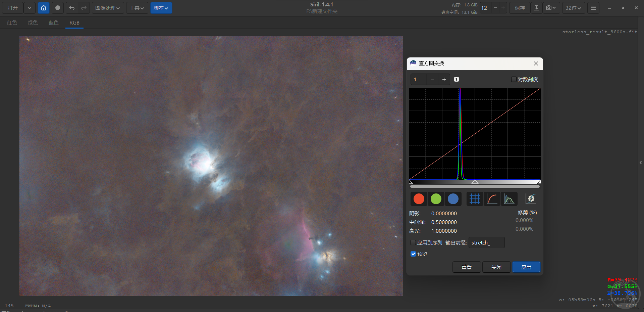Image resolution: width=644 pixels, height=312 pixels.
Task: Toggle the red channel circle swatch
Action: coord(419,199)
